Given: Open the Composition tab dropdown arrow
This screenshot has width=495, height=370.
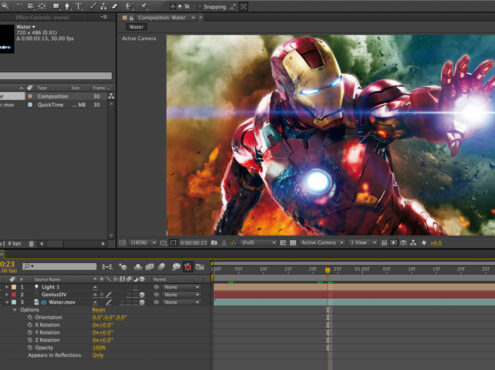Looking at the screenshot, I should 193,18.
